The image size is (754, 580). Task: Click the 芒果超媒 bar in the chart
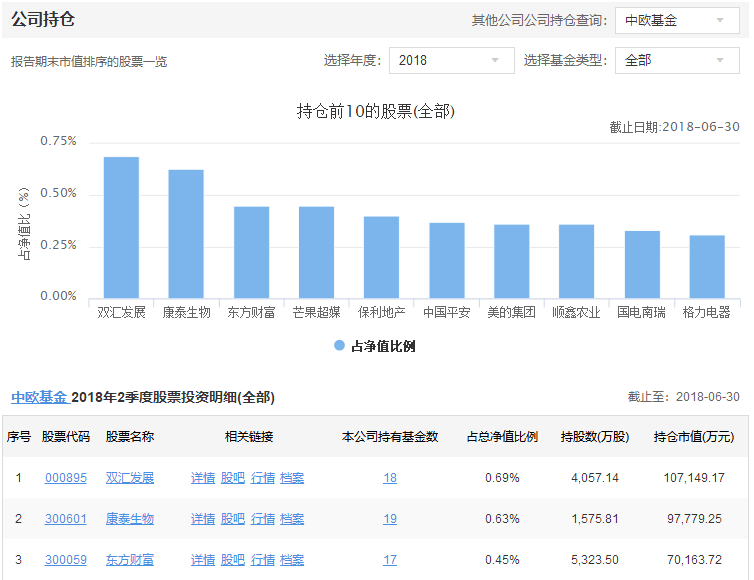(x=316, y=252)
